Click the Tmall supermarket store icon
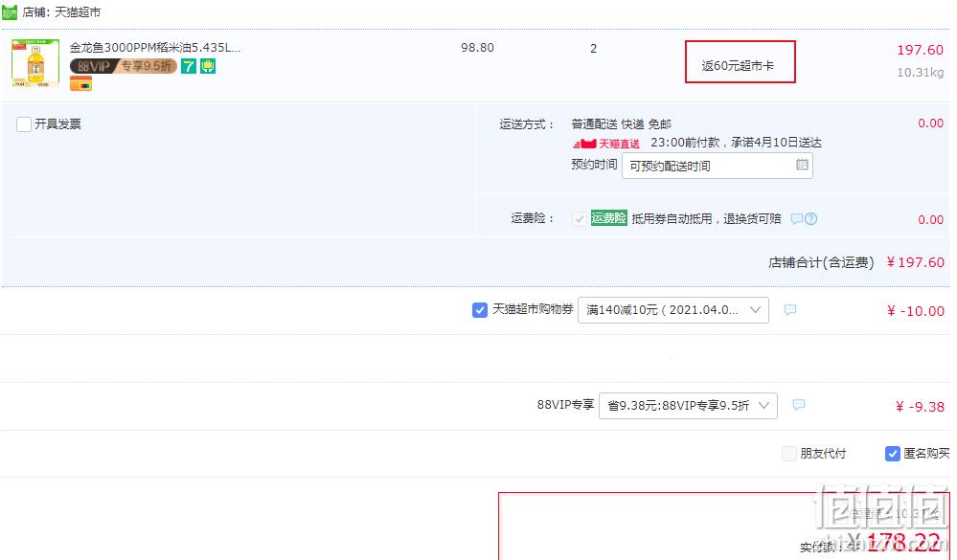957x560 pixels. click(10, 12)
